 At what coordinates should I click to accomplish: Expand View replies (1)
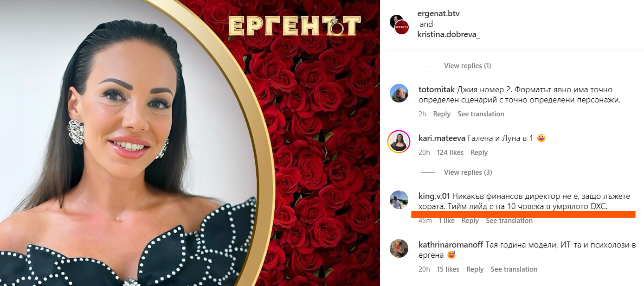click(467, 66)
